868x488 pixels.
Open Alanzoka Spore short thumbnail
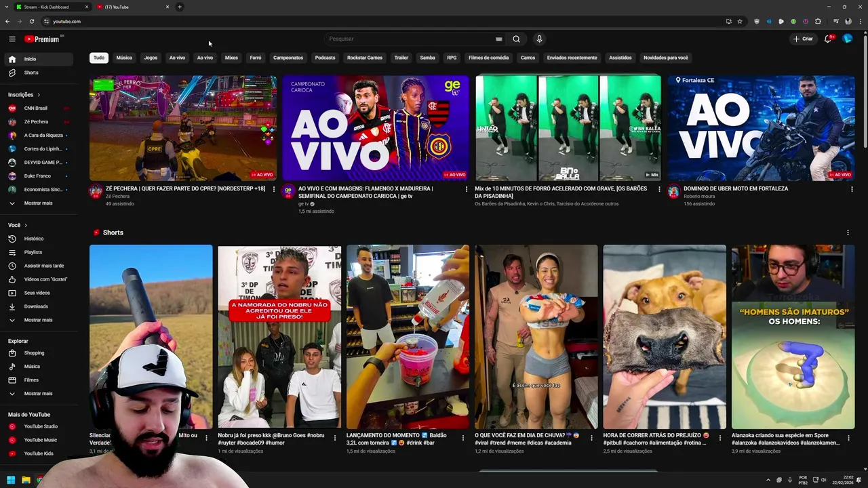[793, 337]
